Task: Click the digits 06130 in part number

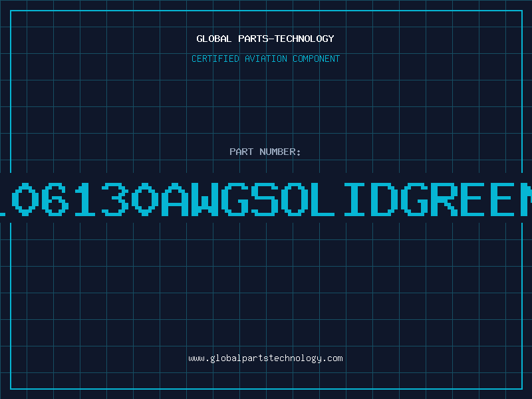Action: [86, 198]
